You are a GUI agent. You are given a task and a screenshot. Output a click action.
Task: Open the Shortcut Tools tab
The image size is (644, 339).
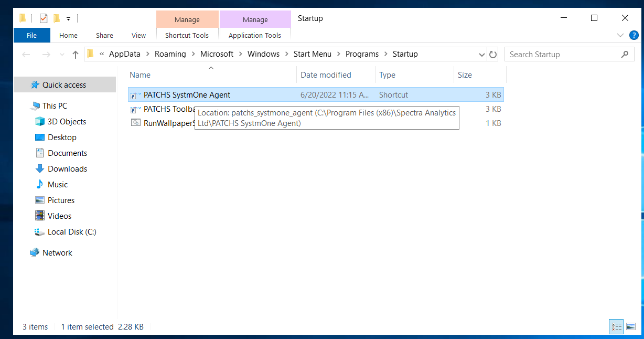[187, 35]
